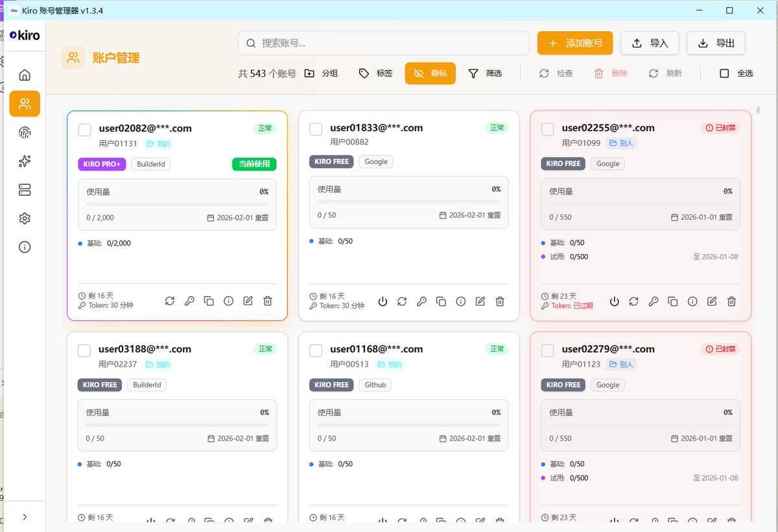This screenshot has height=532, width=778.
Task: View info for user01833 account
Action: pos(460,301)
